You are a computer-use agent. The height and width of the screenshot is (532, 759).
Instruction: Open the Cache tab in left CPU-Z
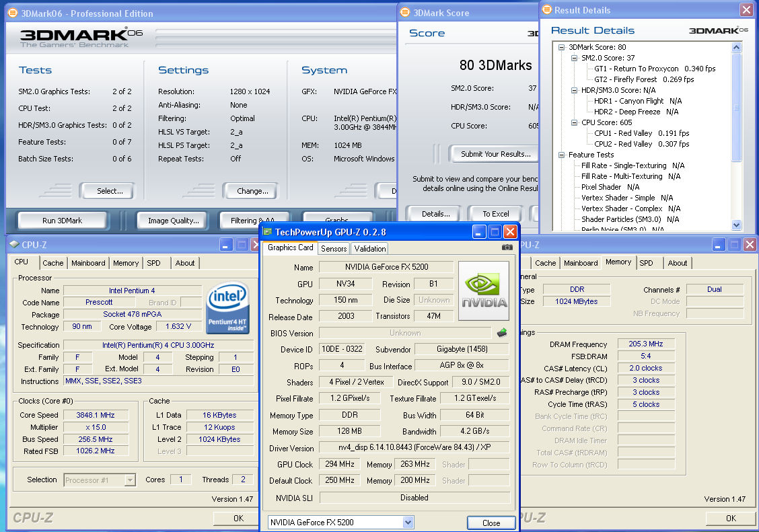(x=52, y=263)
